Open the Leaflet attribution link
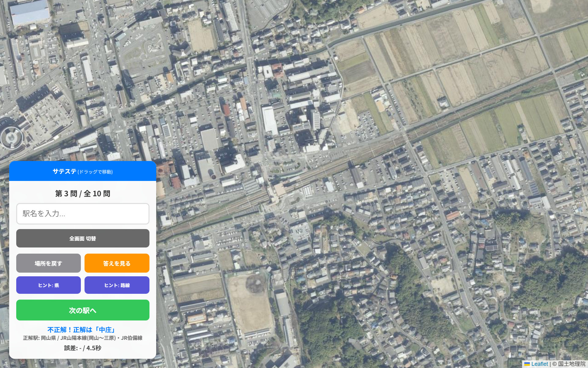 pos(540,364)
